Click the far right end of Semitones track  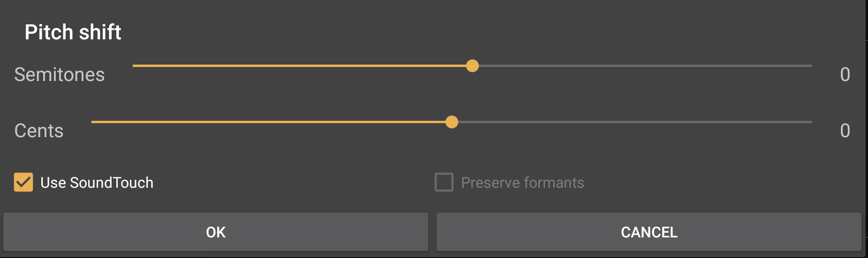pyautogui.click(x=810, y=66)
